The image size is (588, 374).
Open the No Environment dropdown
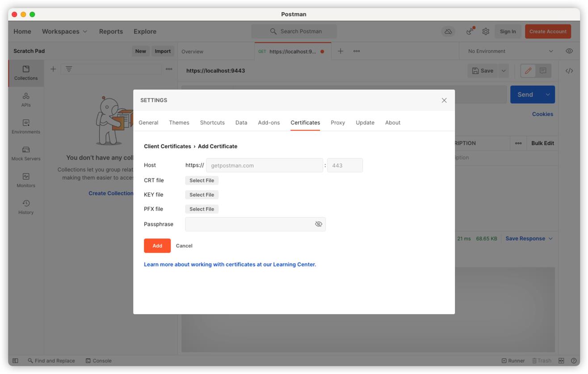click(510, 51)
